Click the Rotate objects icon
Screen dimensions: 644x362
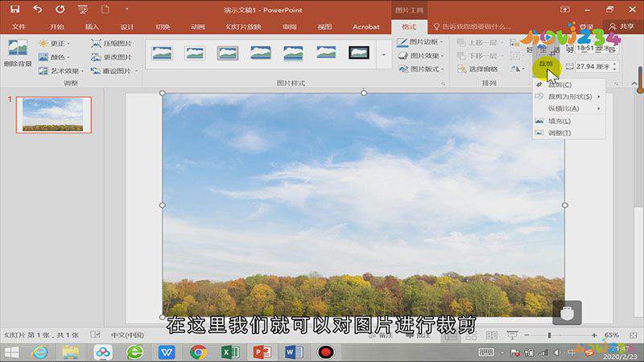click(517, 69)
